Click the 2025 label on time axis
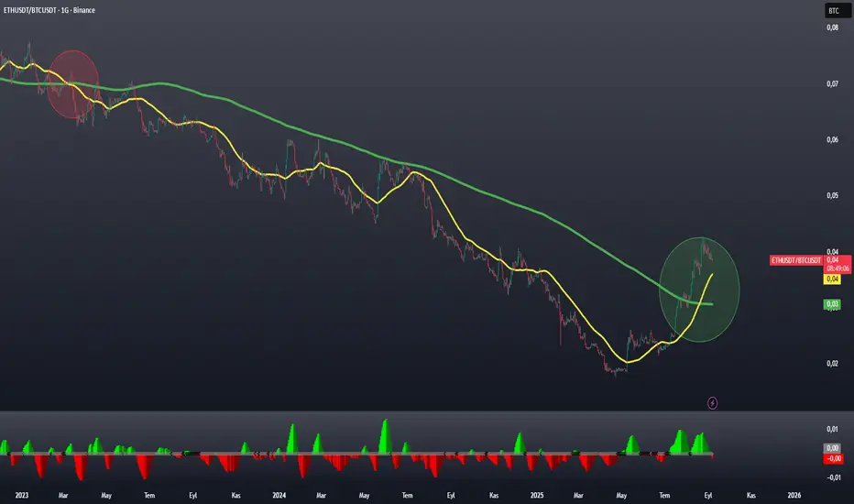Viewport: 854px width, 504px height. (537, 495)
